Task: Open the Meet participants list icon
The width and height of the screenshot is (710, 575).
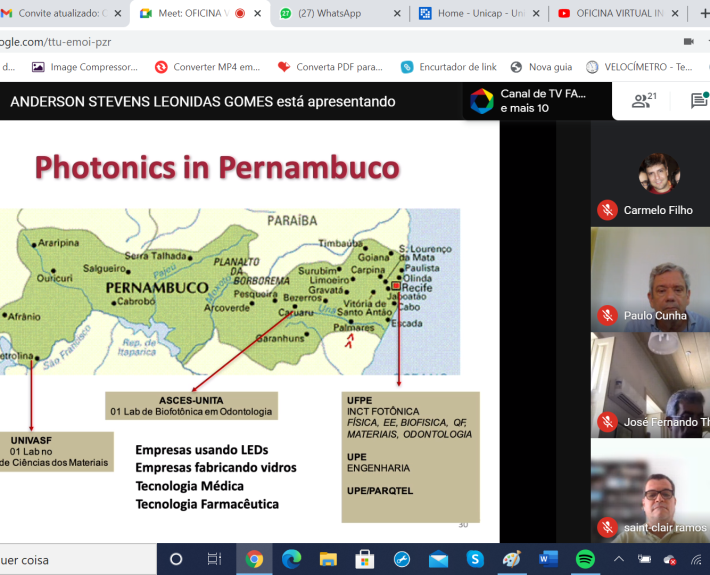Action: tap(642, 101)
